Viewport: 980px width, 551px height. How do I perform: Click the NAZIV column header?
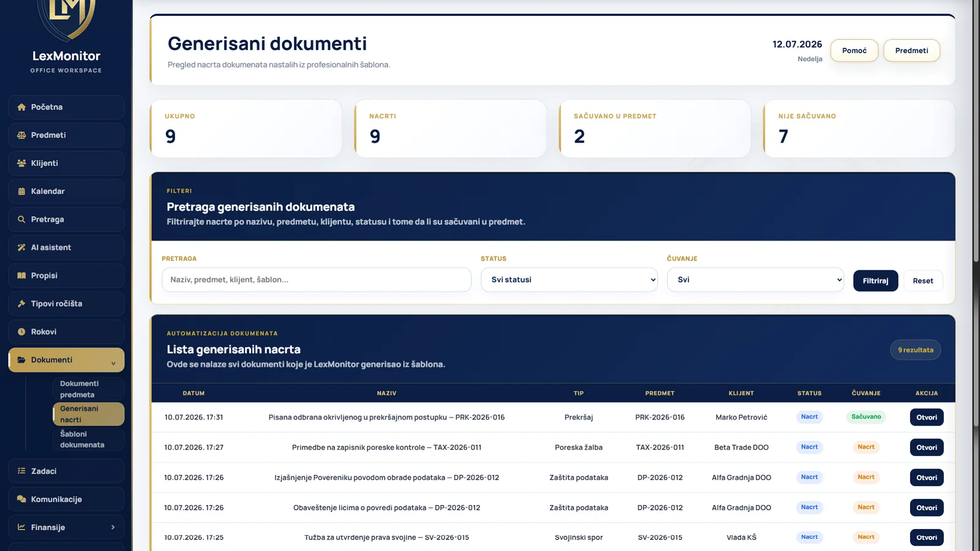(386, 393)
